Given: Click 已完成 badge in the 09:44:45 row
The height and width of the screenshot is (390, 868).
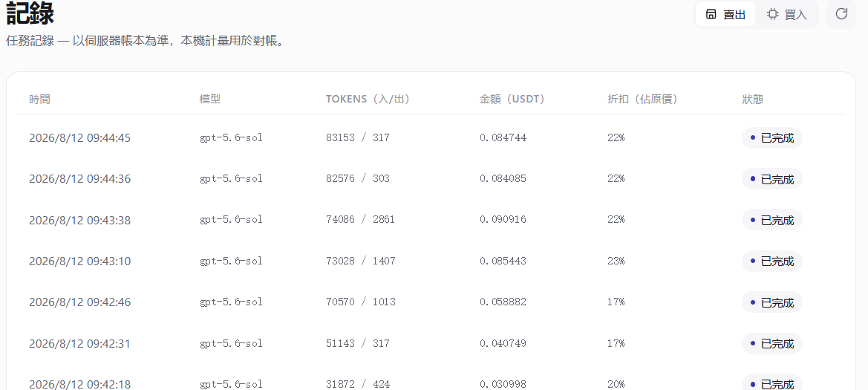Looking at the screenshot, I should [771, 138].
